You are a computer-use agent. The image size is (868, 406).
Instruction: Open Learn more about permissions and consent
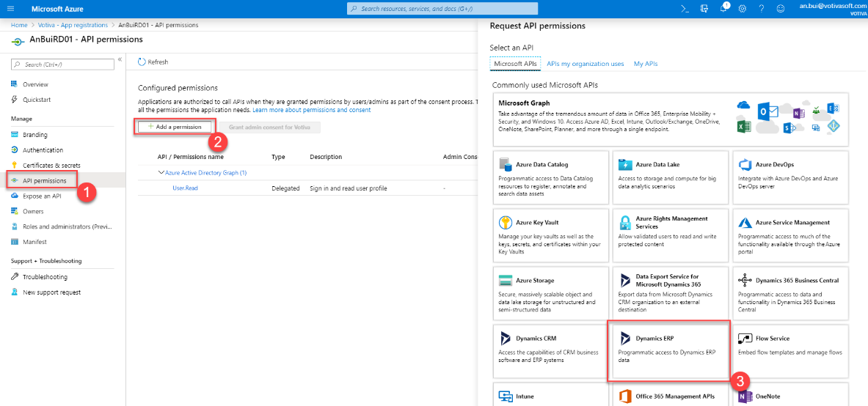click(312, 110)
